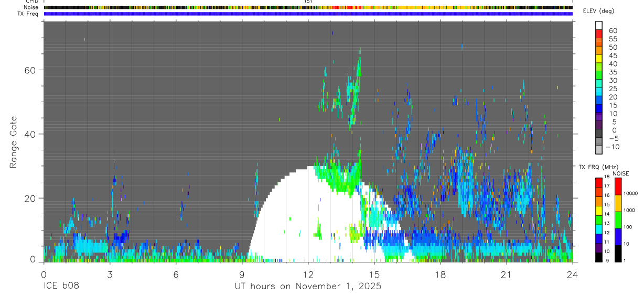Pick white top swatch of ELEV colorbar
This screenshot has width=644, height=297.
[599, 26]
